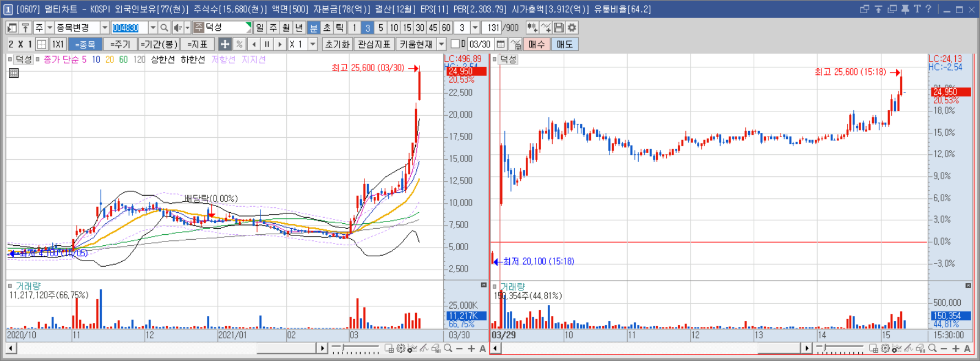Image resolution: width=980 pixels, height=361 pixels.
Task: Select the =종목 tab
Action: click(85, 44)
